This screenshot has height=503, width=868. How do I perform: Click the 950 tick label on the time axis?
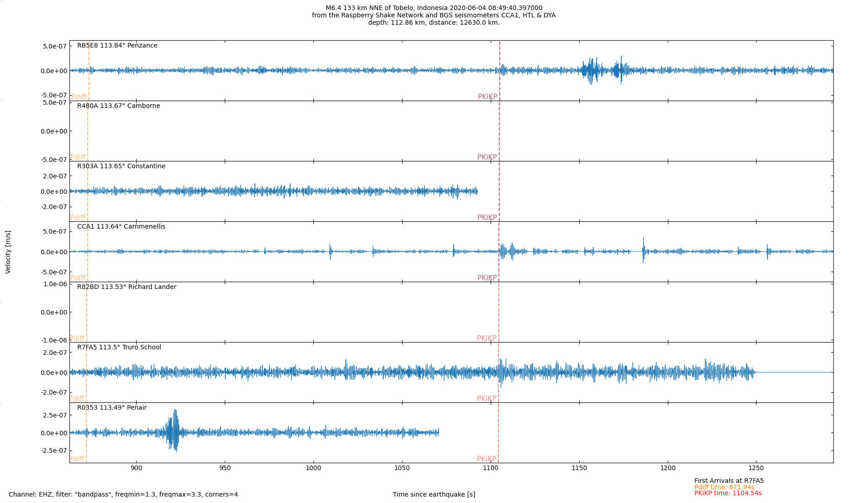coord(225,468)
